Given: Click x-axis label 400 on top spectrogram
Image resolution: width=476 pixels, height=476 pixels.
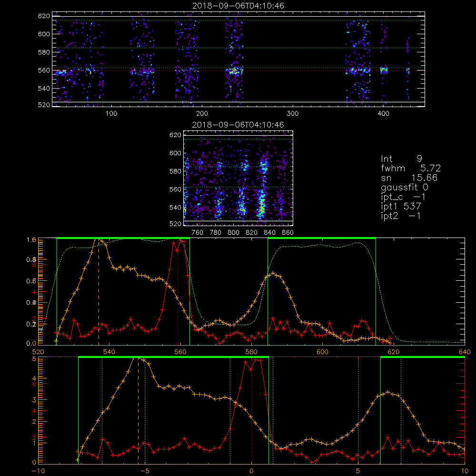Looking at the screenshot, I should [x=383, y=114].
